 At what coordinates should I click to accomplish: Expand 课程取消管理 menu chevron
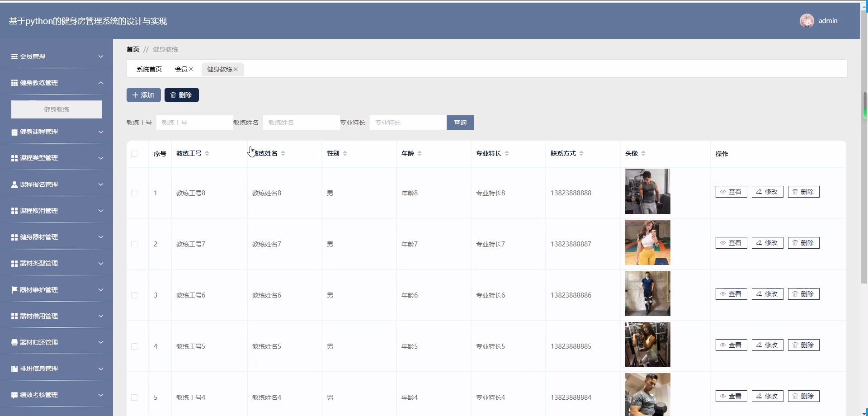pyautogui.click(x=101, y=211)
